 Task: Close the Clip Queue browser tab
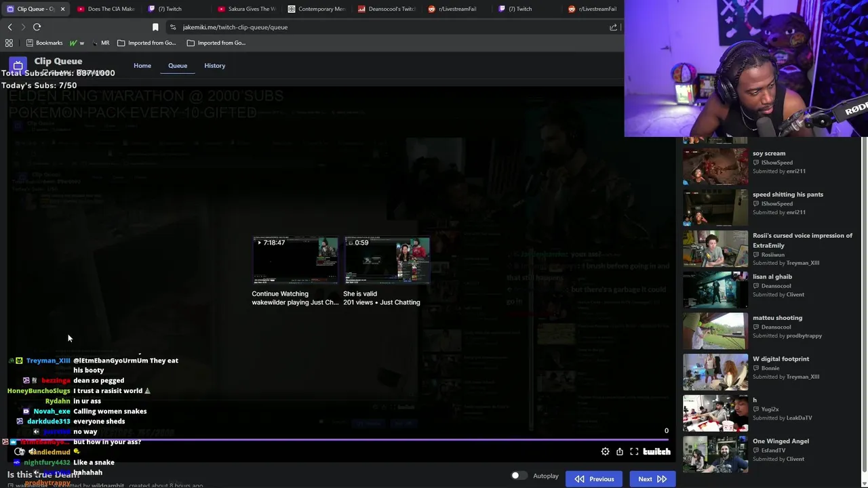click(62, 9)
